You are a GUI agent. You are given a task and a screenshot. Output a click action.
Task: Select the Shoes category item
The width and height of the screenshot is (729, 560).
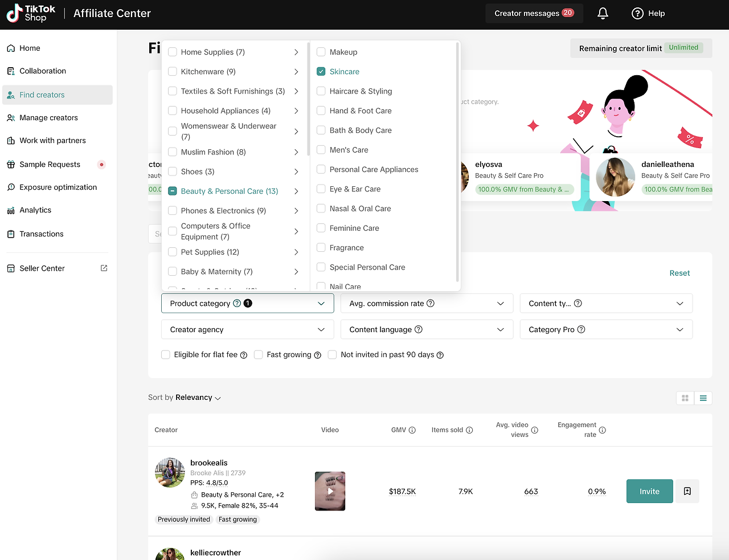pos(198,171)
